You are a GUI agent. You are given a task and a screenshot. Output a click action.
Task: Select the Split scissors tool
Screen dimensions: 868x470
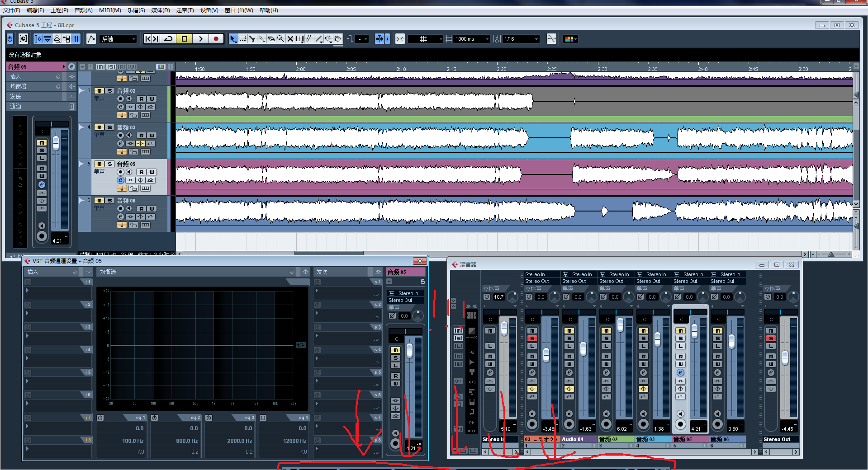pyautogui.click(x=252, y=39)
